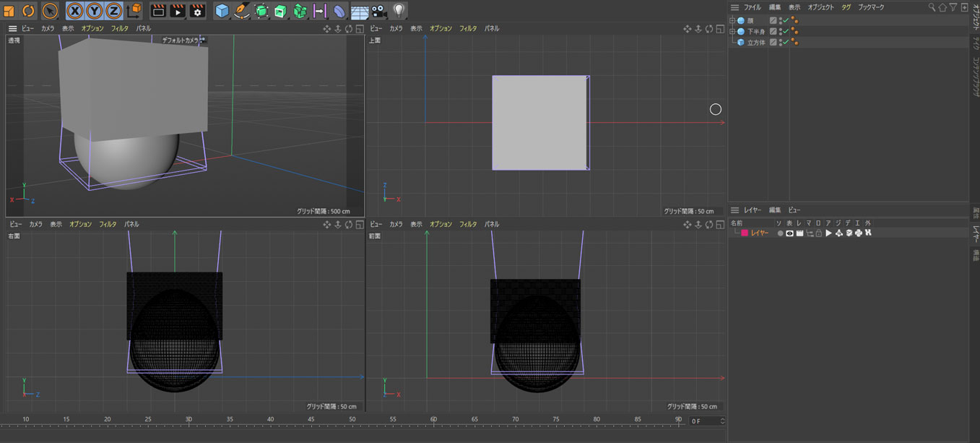Click the pink layer color swatch

745,233
